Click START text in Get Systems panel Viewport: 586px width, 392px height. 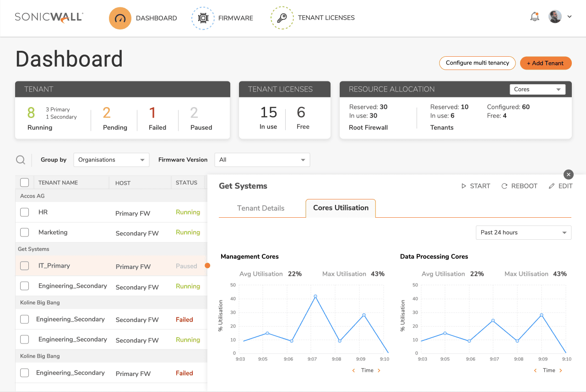[480, 186]
